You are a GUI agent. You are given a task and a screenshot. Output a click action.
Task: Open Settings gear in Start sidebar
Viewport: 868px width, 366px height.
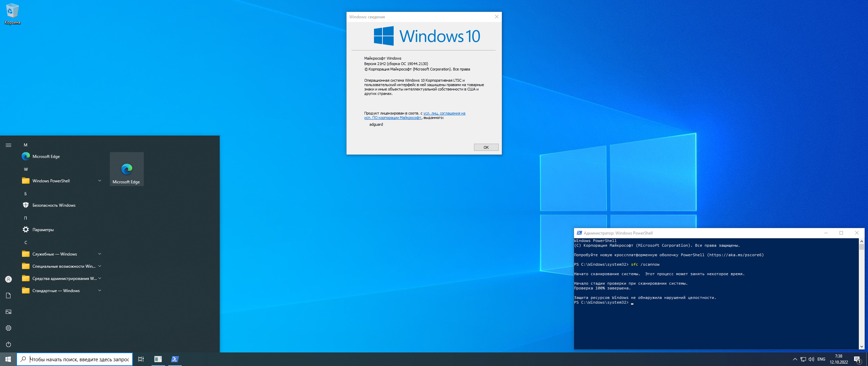(8, 328)
